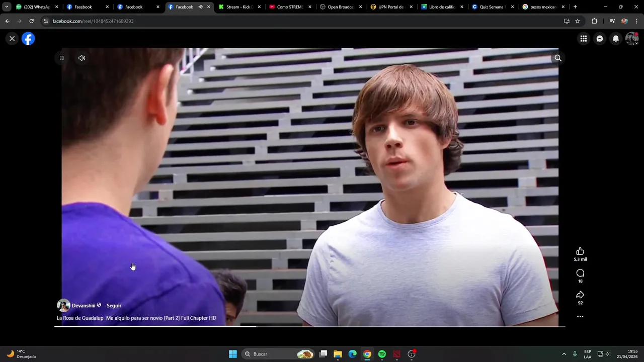Open Microsoft Edge from the taskbar

tap(353, 354)
